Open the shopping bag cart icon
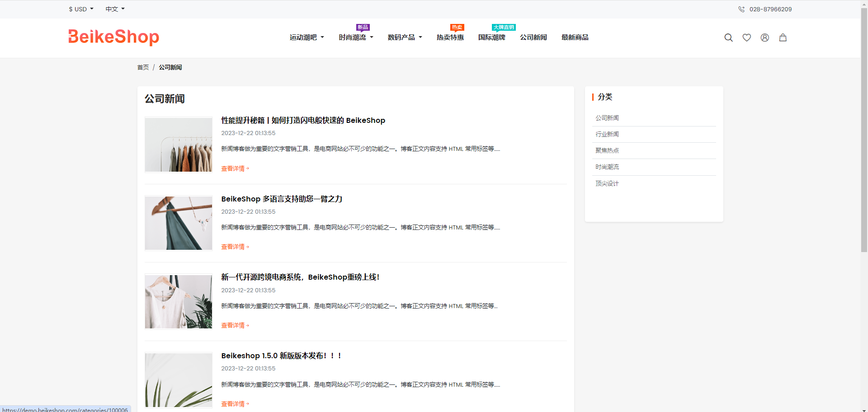This screenshot has height=412, width=868. [783, 37]
